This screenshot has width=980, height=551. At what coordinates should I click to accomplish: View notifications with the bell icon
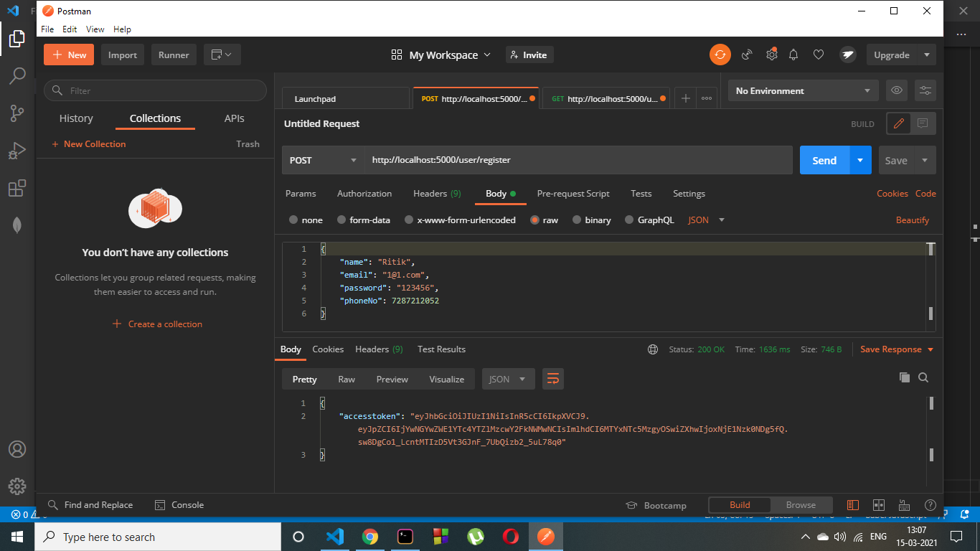pyautogui.click(x=793, y=55)
